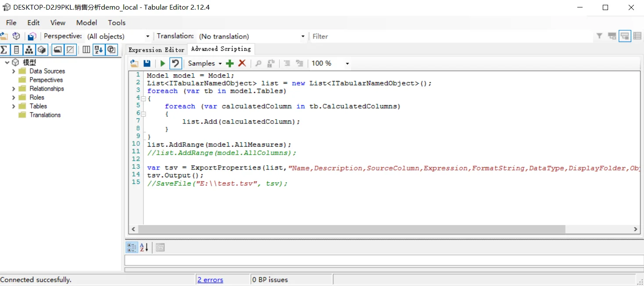Click the comment lines icon

pos(287,64)
